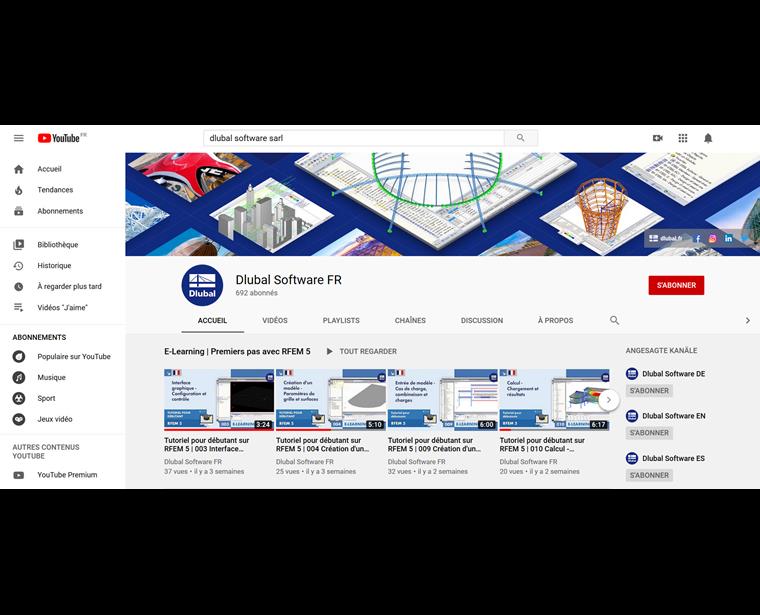Click the Populaire sur YouTube icon
The width and height of the screenshot is (760, 615).
(x=18, y=357)
